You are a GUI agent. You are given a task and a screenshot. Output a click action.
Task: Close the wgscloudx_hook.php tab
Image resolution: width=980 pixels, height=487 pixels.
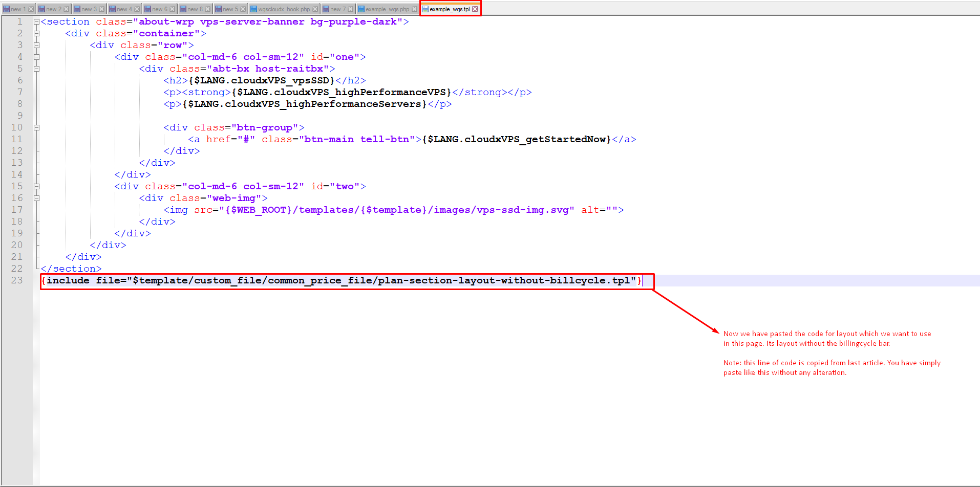point(315,9)
